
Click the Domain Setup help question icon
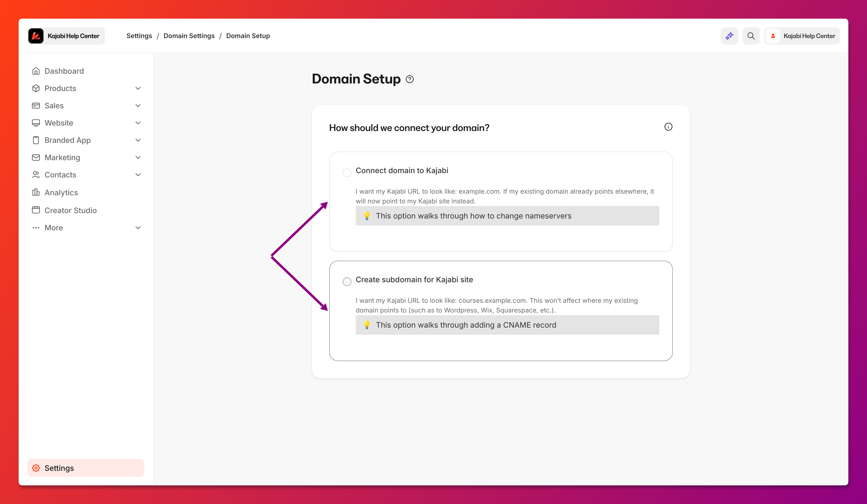pos(409,79)
